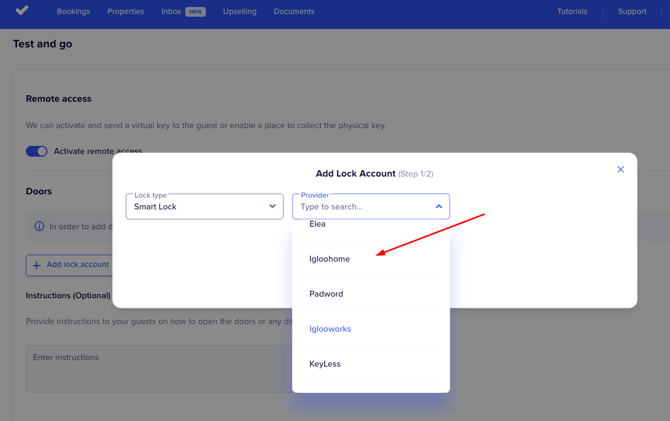670x421 pixels.
Task: Toggle the Activate remote access switch
Action: click(x=37, y=151)
